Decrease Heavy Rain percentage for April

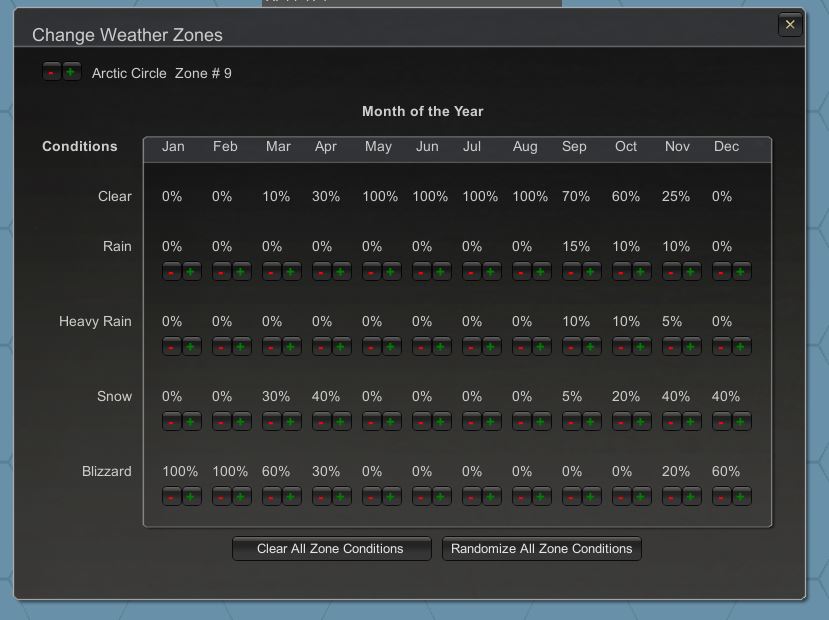pyautogui.click(x=321, y=347)
